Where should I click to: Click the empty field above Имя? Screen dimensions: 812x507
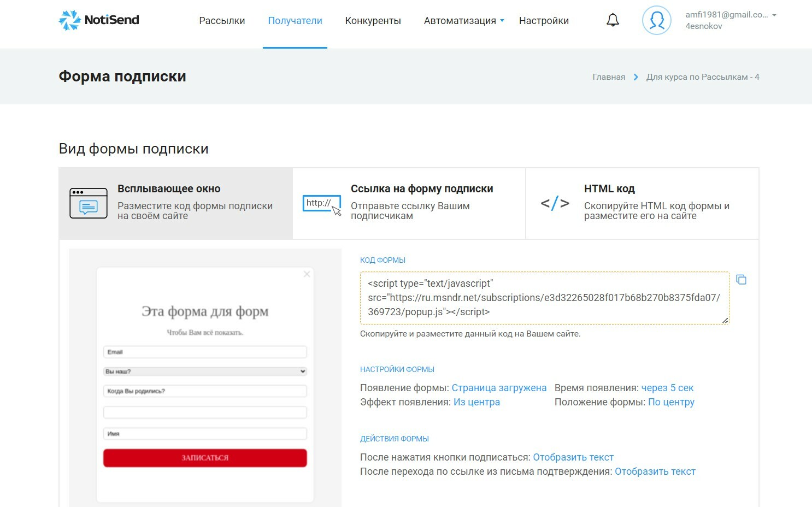point(205,412)
